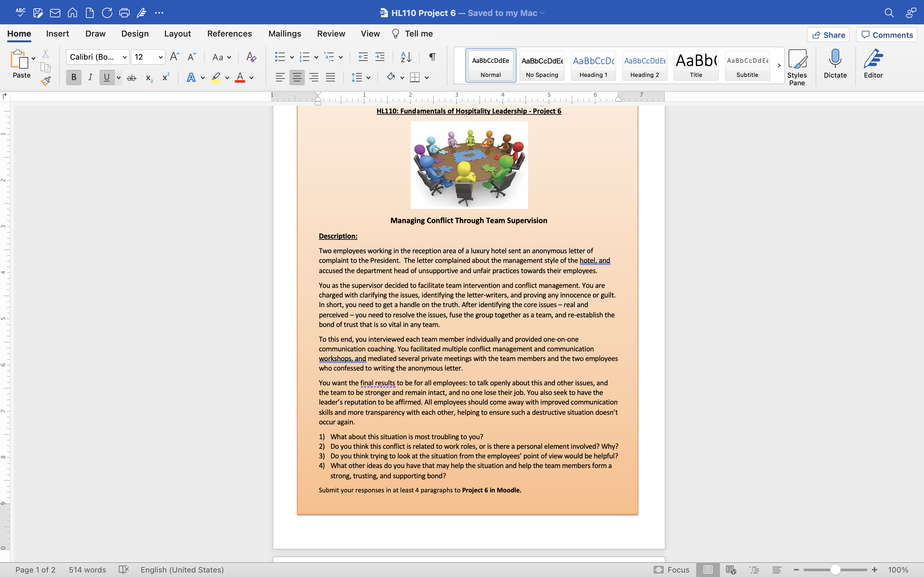Expand the styles gallery arrow
The width and height of the screenshot is (924, 577).
(x=779, y=65)
